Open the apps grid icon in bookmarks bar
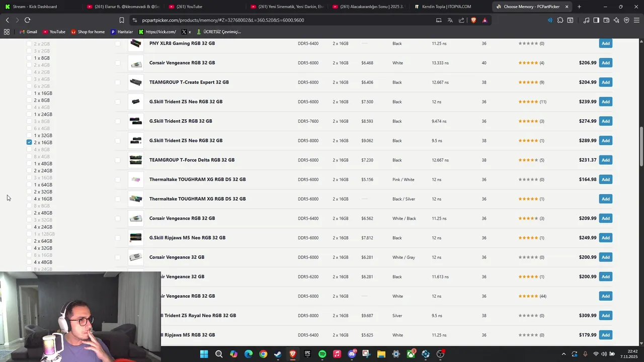This screenshot has height=362, width=644. click(x=7, y=32)
